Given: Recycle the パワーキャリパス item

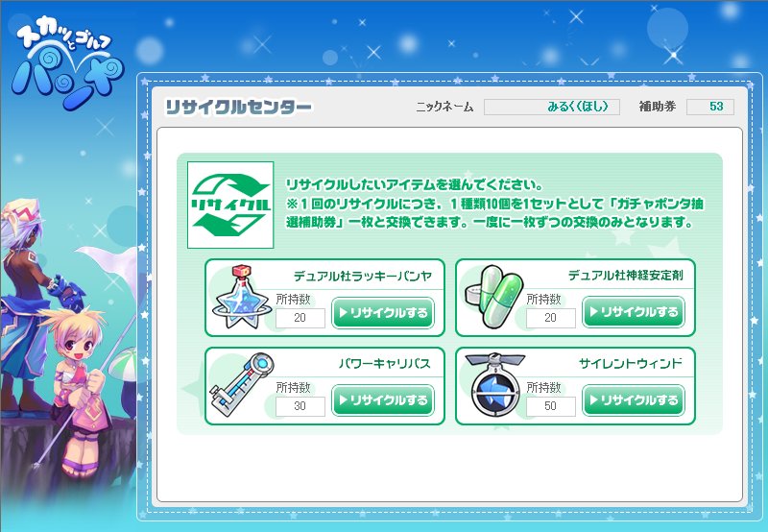Looking at the screenshot, I should [383, 400].
